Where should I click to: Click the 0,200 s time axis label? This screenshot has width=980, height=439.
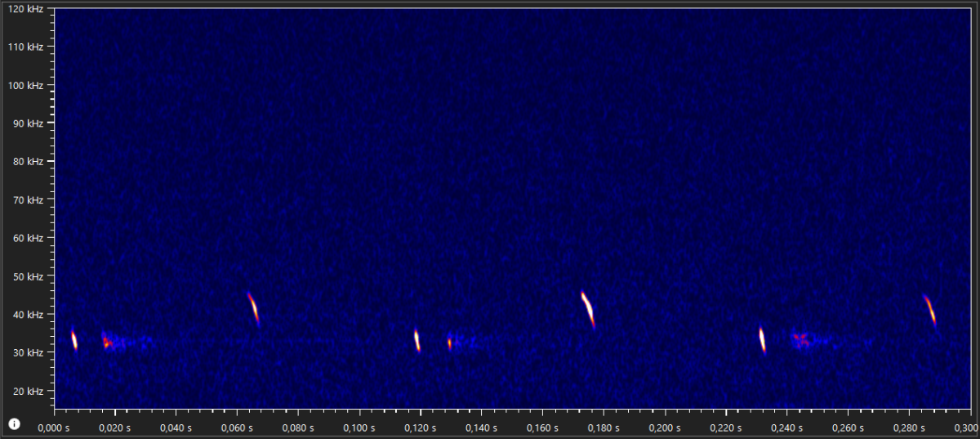(x=663, y=428)
